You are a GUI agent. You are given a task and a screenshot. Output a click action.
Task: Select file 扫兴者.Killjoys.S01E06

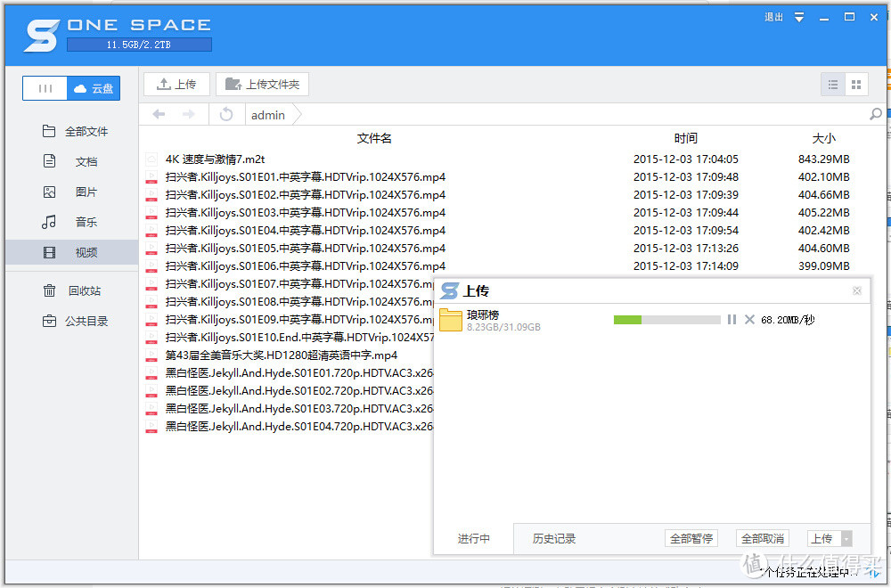[x=305, y=265]
